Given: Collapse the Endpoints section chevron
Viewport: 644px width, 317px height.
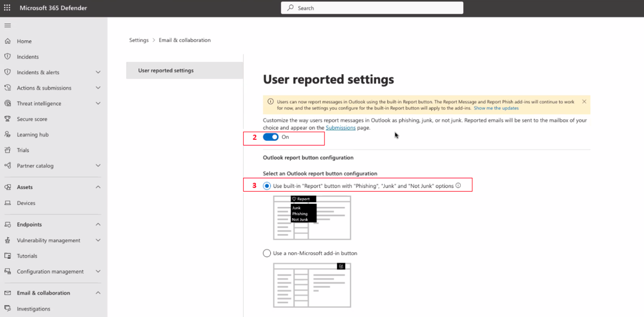Looking at the screenshot, I should (98, 224).
